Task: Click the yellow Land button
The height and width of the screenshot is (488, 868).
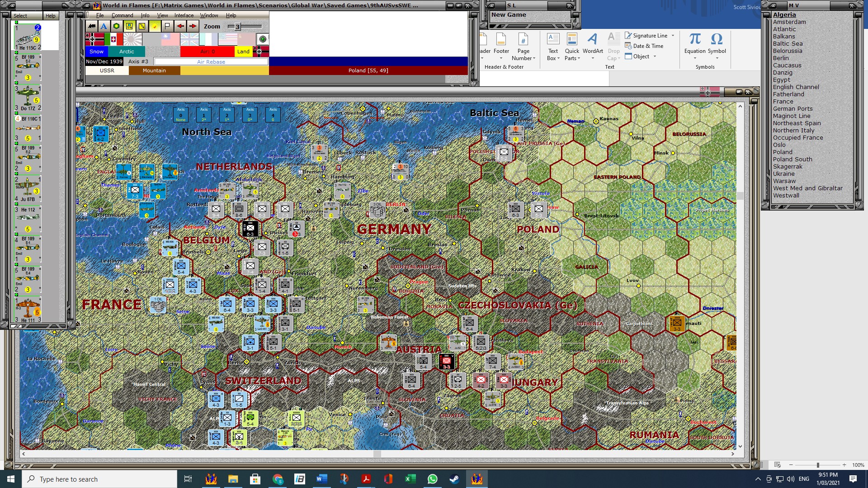Action: [243, 52]
